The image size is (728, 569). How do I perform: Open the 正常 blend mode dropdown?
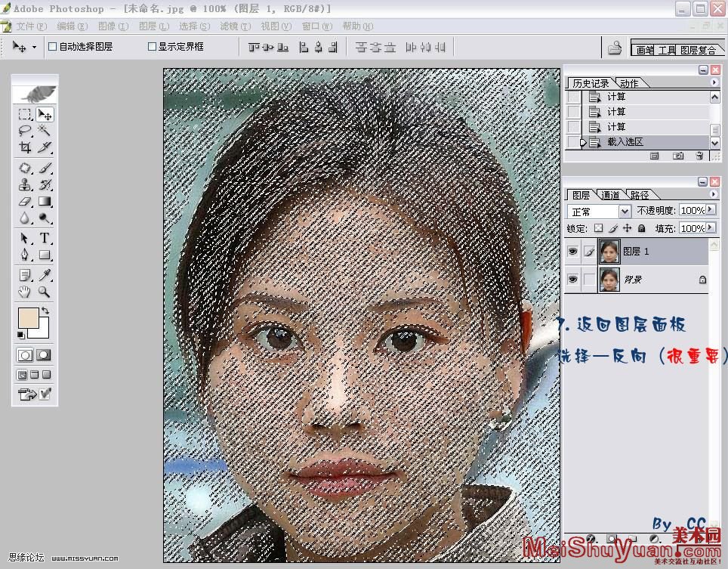pyautogui.click(x=625, y=212)
